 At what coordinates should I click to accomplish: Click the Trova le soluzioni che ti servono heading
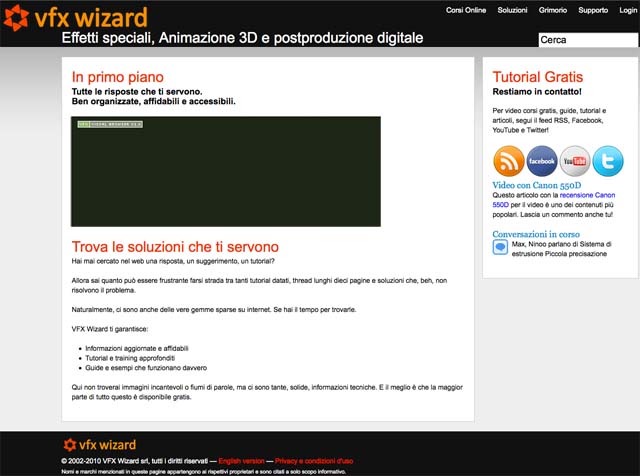pyautogui.click(x=175, y=247)
